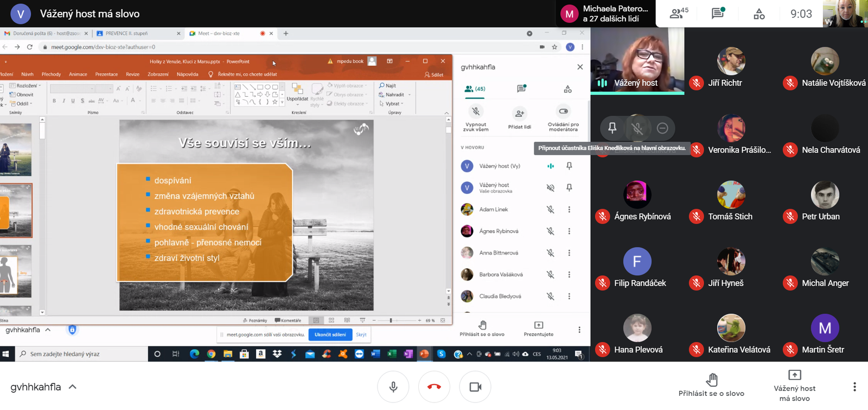Select Natálie Vojtíšková participant tile
Viewport: 868px width, 410px height.
pyautogui.click(x=825, y=61)
